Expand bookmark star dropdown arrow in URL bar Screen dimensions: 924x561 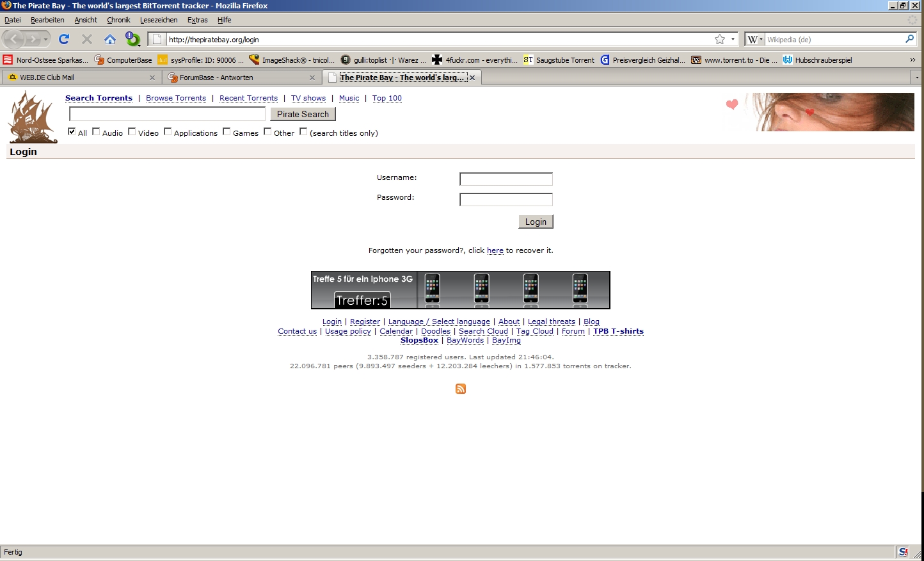[x=733, y=39]
